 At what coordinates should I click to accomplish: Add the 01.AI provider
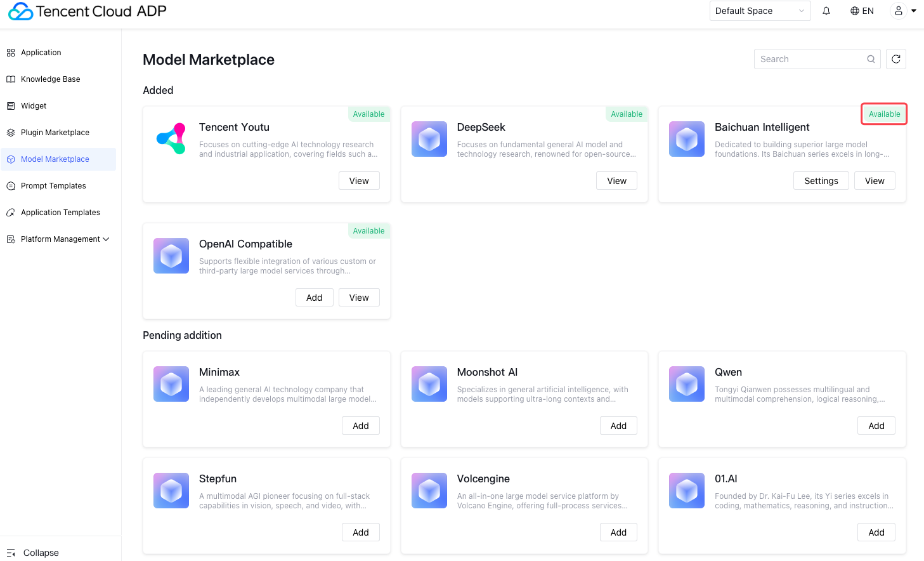(x=876, y=532)
